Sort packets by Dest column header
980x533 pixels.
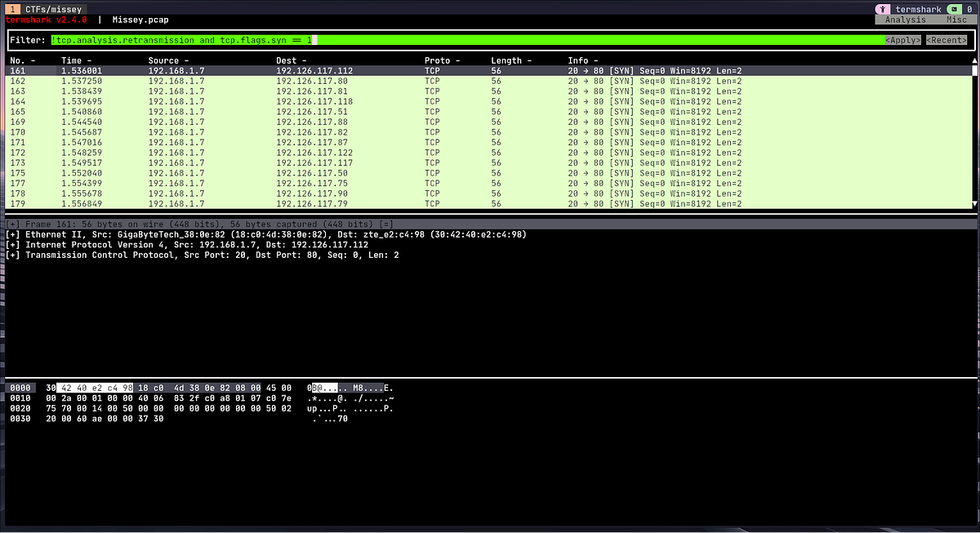292,61
